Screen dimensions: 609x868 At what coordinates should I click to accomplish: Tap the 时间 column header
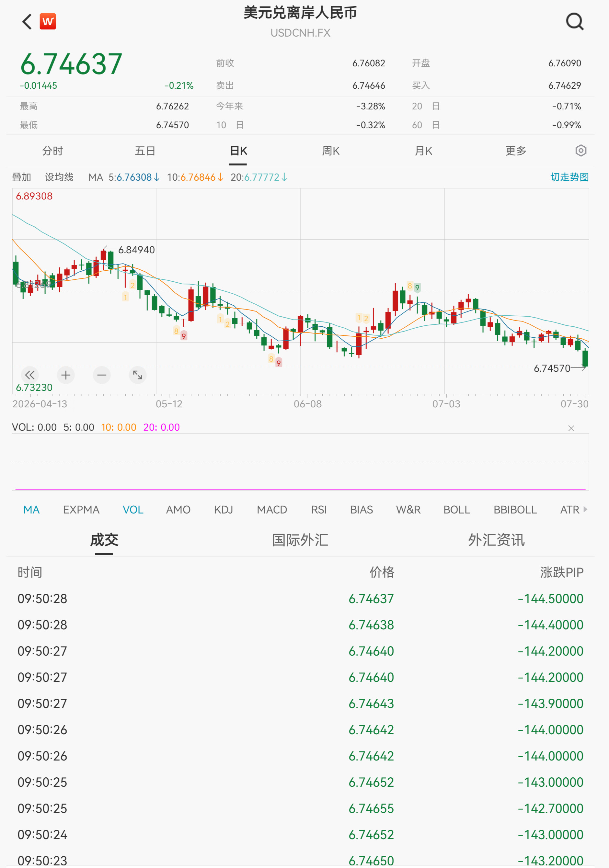point(30,572)
